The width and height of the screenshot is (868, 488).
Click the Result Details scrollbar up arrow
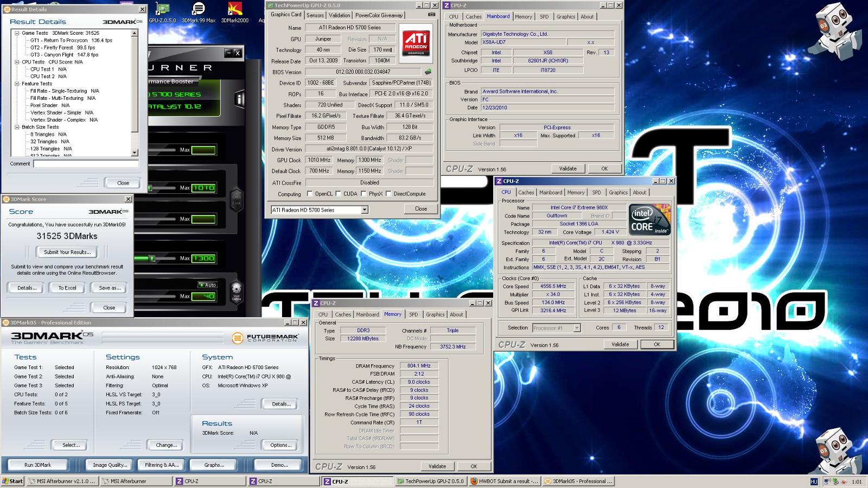(135, 33)
